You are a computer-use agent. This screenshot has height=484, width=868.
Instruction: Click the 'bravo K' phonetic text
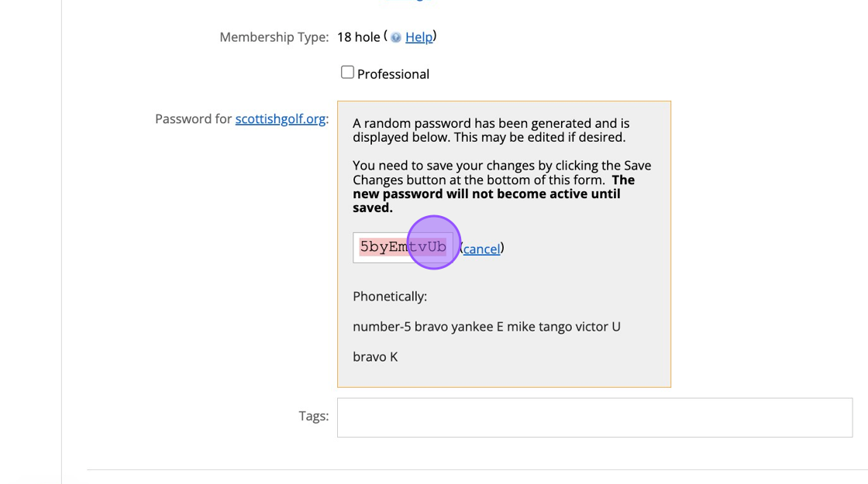[375, 357]
